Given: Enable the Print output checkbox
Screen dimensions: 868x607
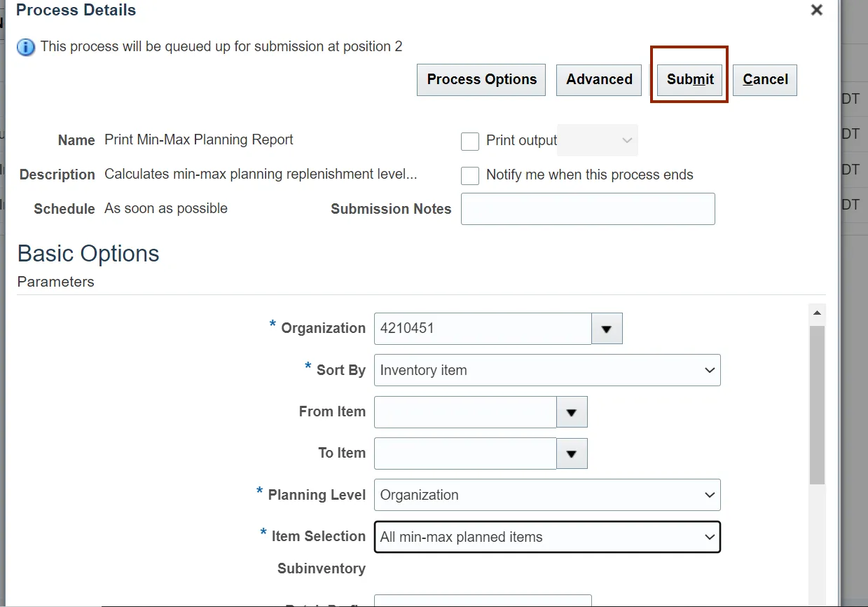Looking at the screenshot, I should [x=470, y=142].
